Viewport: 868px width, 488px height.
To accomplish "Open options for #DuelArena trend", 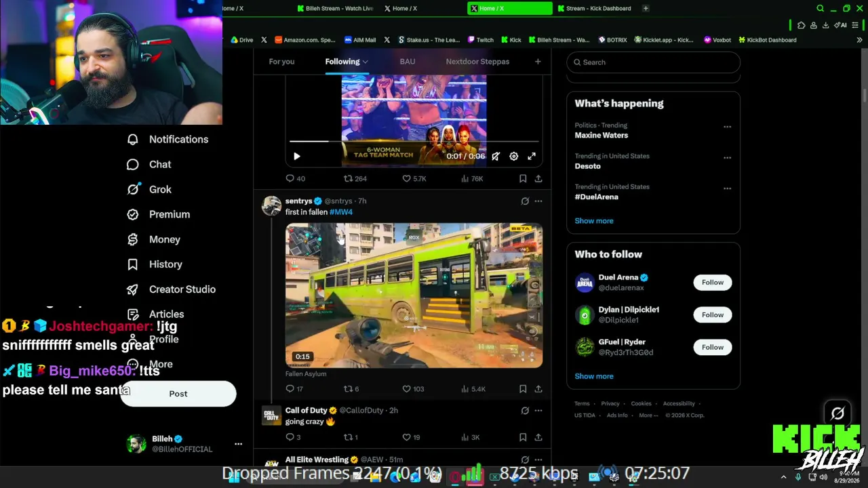I will pyautogui.click(x=727, y=188).
